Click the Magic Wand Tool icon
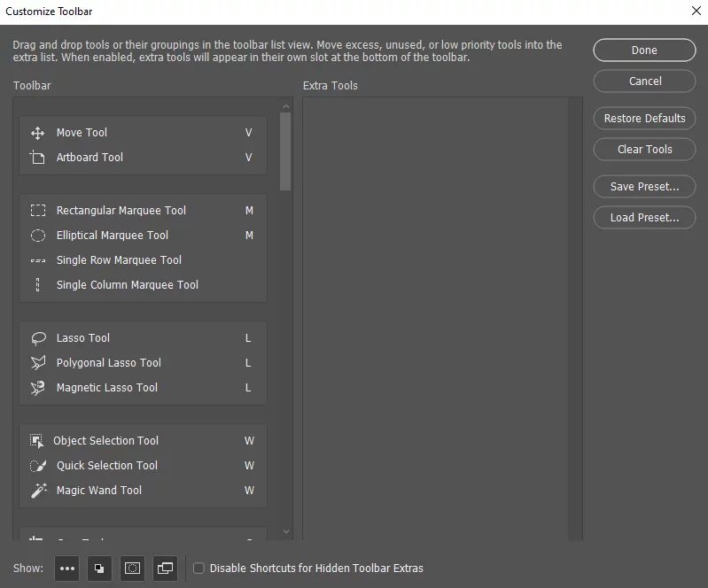708x588 pixels. pos(39,490)
